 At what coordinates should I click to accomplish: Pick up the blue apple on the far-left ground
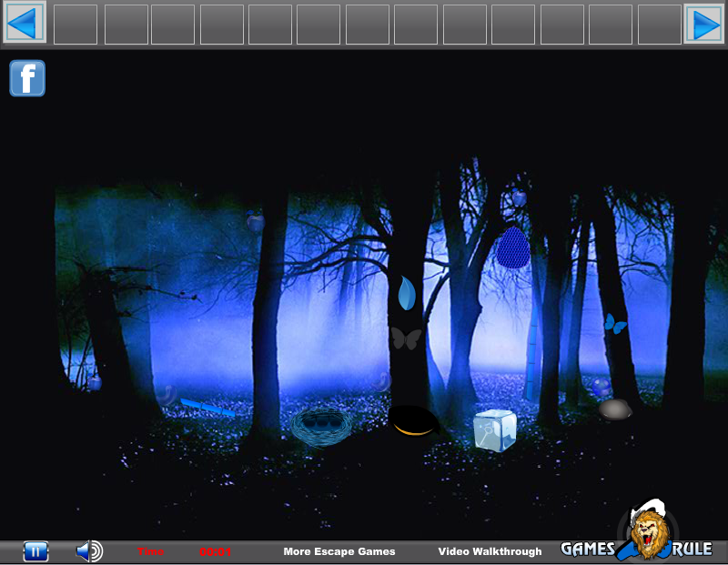pos(95,382)
